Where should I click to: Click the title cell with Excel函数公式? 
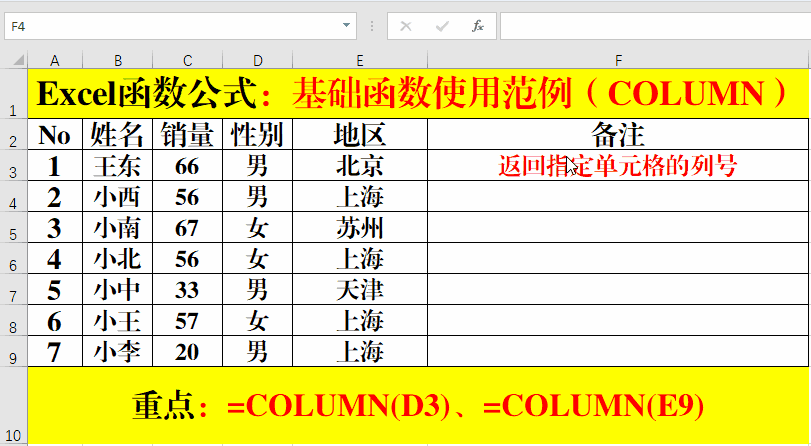click(x=418, y=94)
